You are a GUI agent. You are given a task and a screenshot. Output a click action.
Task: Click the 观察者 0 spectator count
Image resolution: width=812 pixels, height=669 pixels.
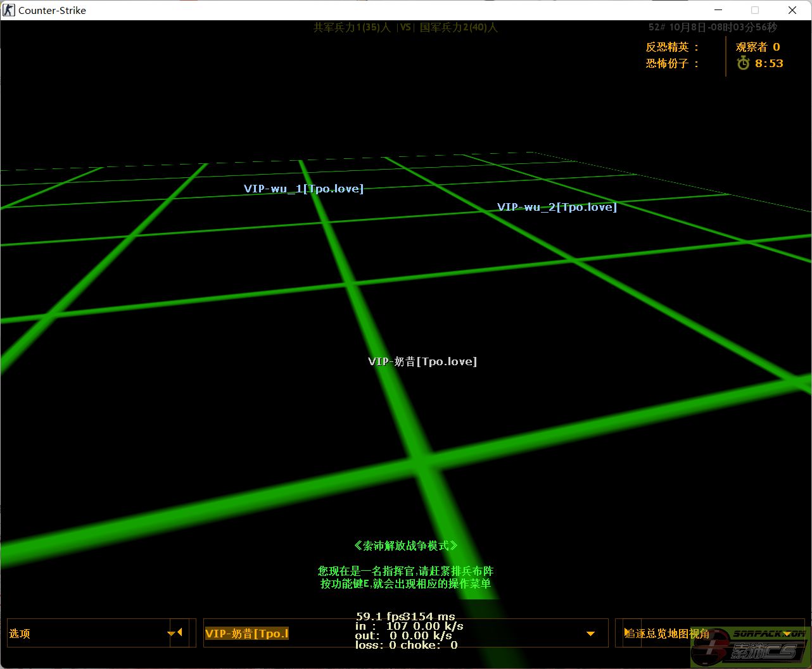758,47
